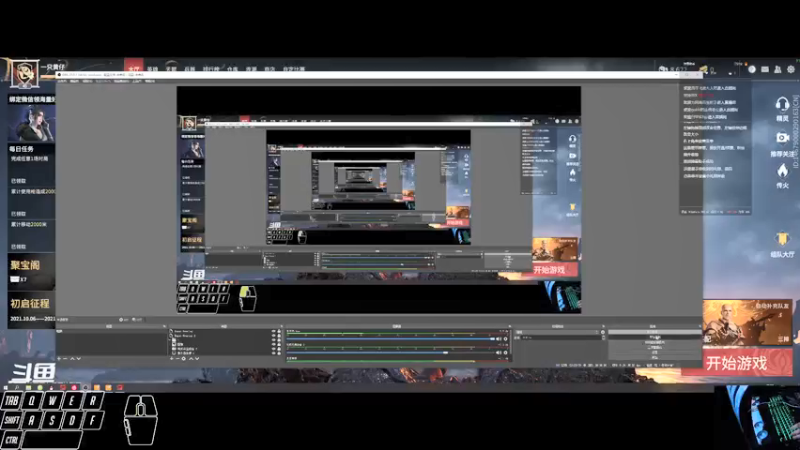Click the large 开始游戏 start game button
The height and width of the screenshot is (450, 800).
pyautogui.click(x=737, y=363)
